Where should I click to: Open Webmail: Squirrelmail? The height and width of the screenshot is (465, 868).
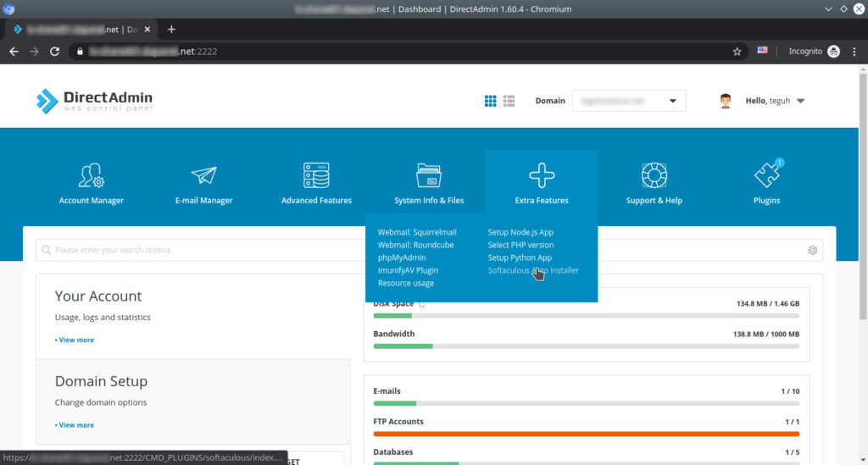[417, 232]
